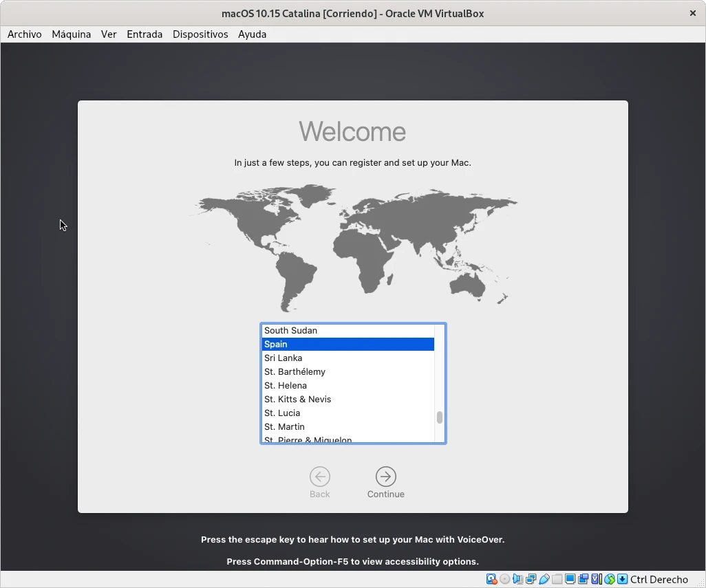Open the USB devices status icon
The height and width of the screenshot is (588, 706).
tap(544, 579)
